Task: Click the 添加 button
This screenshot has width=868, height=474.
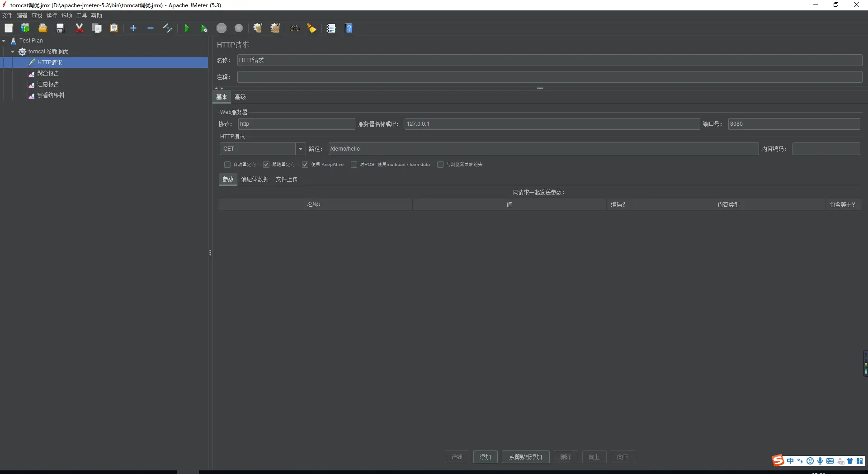Action: pyautogui.click(x=486, y=457)
